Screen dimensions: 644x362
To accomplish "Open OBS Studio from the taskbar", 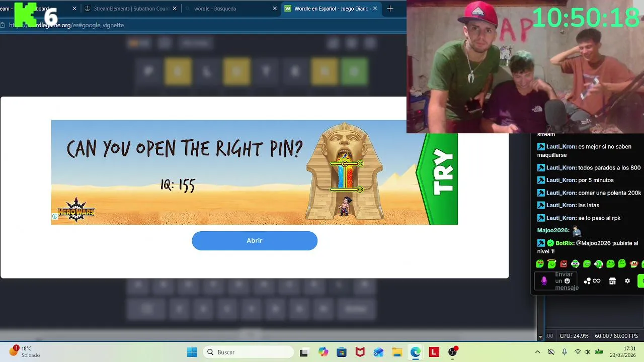I will (x=452, y=352).
